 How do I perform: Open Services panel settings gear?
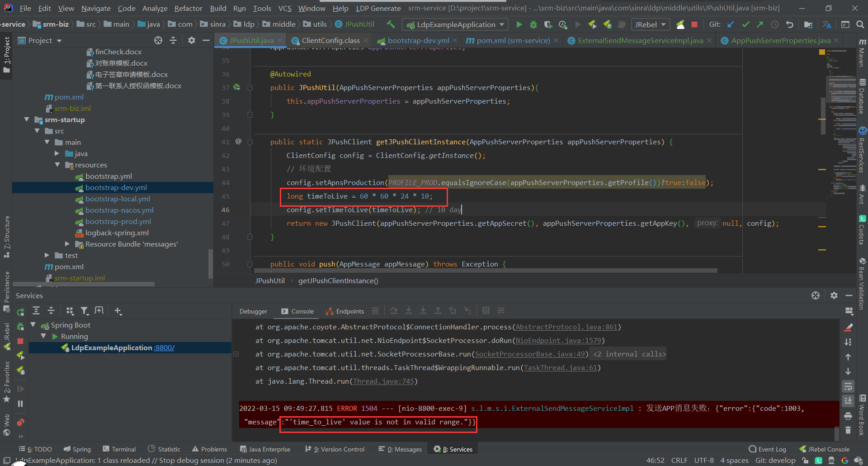(834, 295)
